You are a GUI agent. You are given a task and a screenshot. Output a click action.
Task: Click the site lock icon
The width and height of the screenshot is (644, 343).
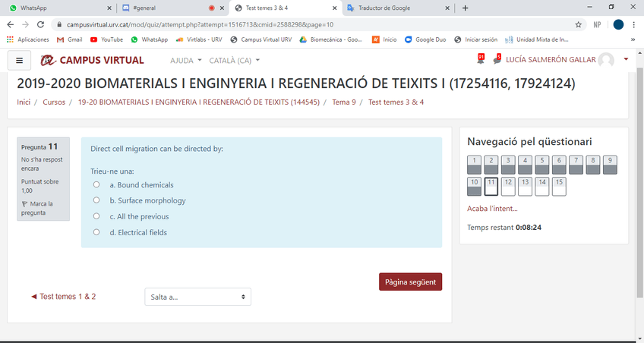click(x=59, y=24)
